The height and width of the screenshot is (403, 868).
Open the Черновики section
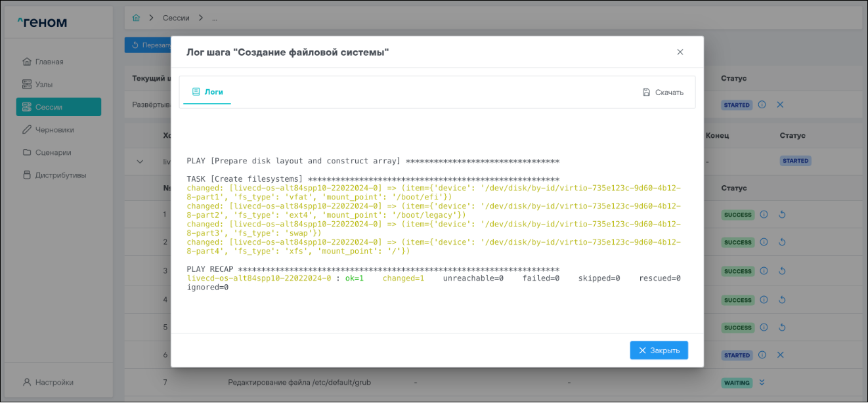coord(54,130)
